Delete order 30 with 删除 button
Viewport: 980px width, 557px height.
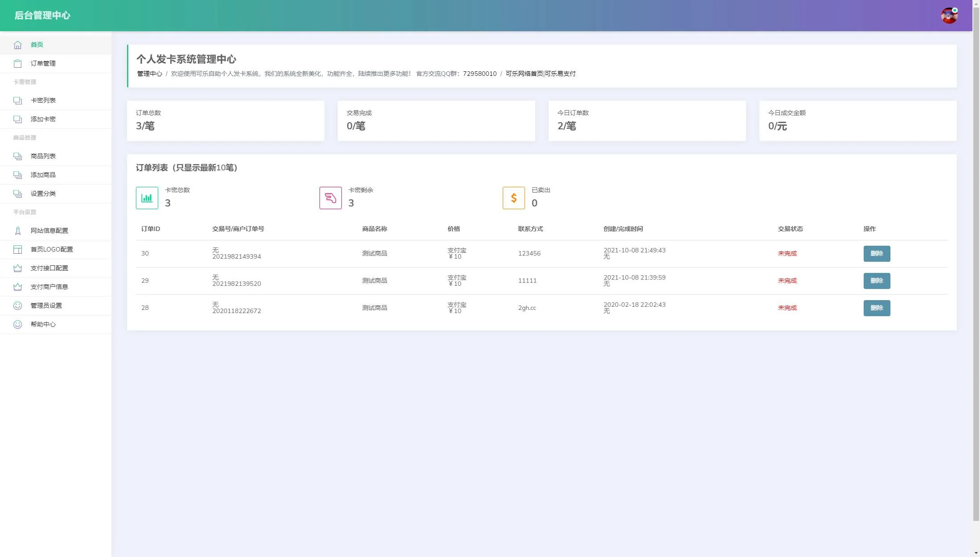coord(876,254)
